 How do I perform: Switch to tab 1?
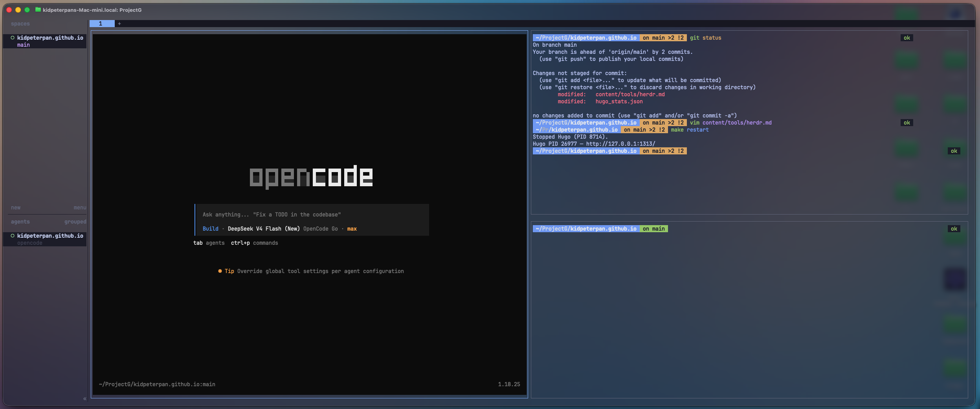102,24
